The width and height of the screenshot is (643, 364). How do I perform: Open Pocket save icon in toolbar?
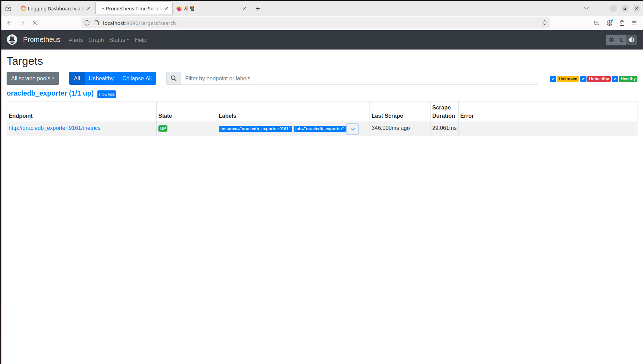[x=597, y=23]
